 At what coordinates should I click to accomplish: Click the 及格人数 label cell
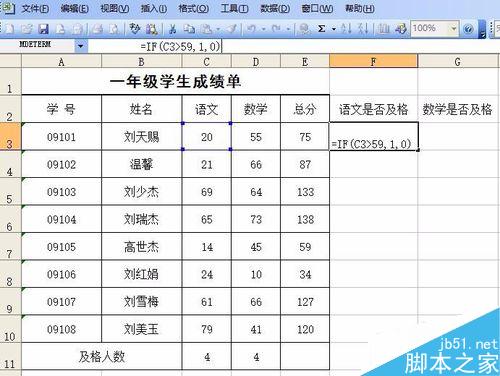click(102, 357)
